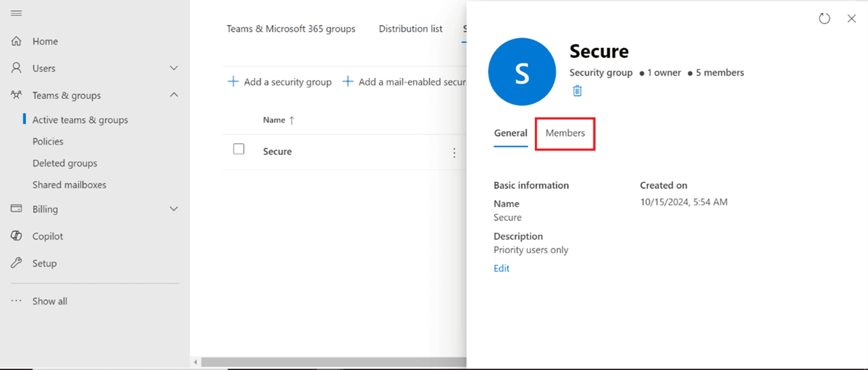
Task: Delete the Secure group via trash icon
Action: pos(577,91)
